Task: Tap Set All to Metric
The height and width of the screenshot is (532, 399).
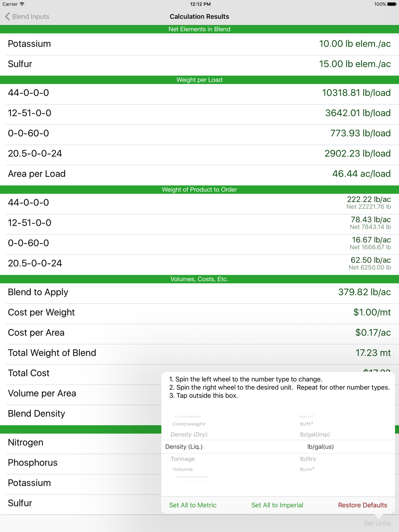Action: pyautogui.click(x=193, y=505)
